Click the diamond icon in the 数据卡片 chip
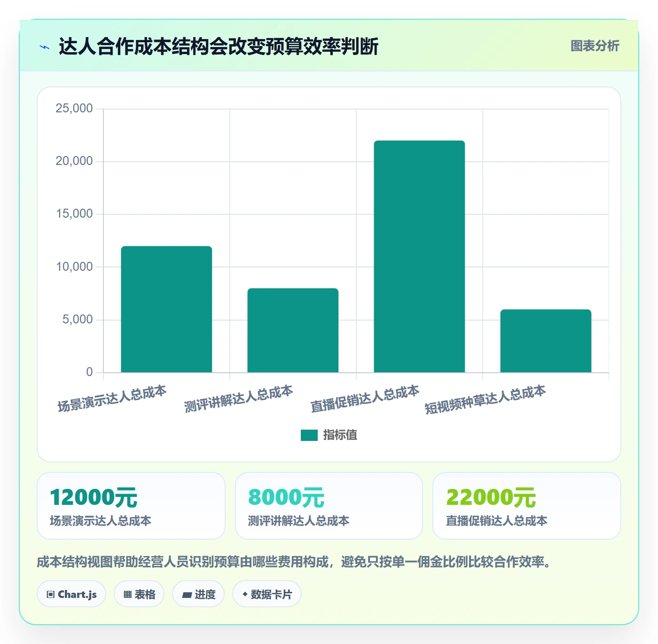 coord(245,594)
